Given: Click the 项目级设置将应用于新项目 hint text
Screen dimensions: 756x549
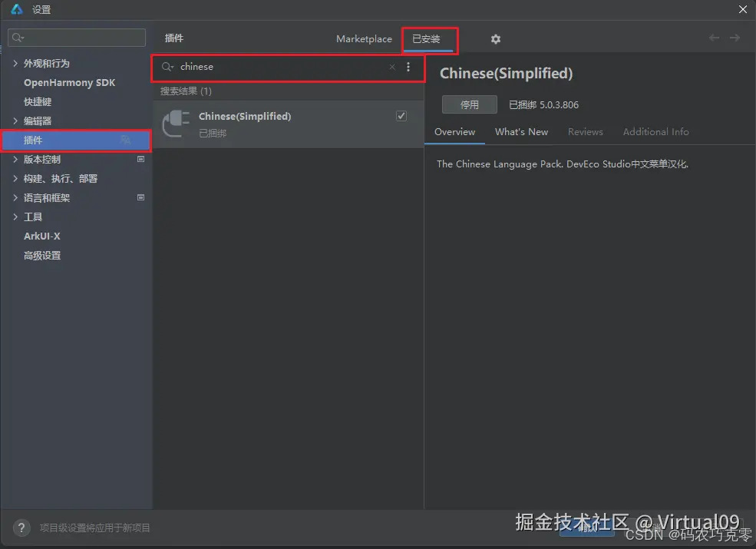Looking at the screenshot, I should pyautogui.click(x=95, y=528).
